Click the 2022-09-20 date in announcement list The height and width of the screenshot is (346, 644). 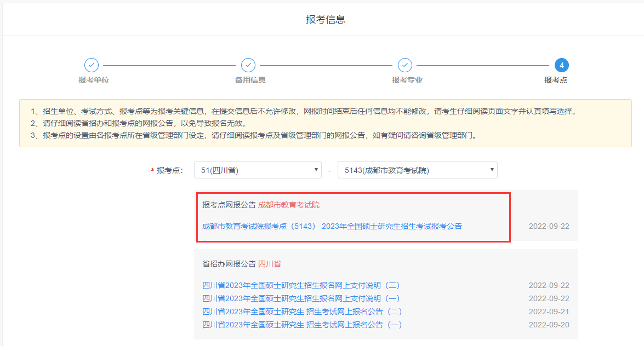pyautogui.click(x=549, y=325)
